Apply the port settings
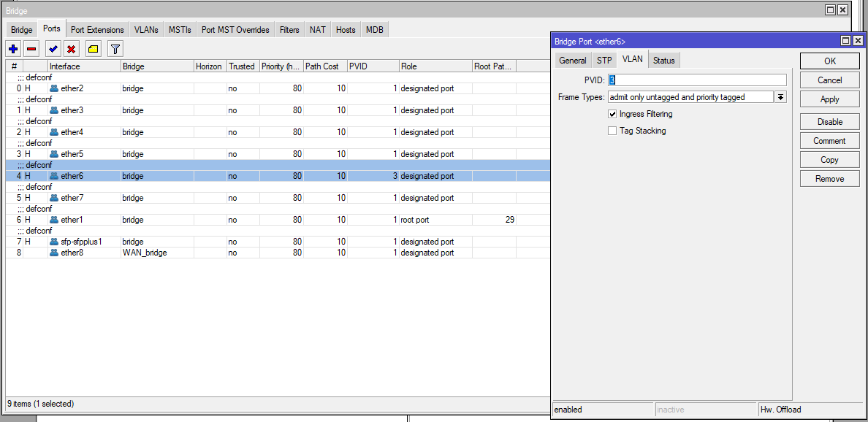The image size is (868, 422). click(x=830, y=99)
